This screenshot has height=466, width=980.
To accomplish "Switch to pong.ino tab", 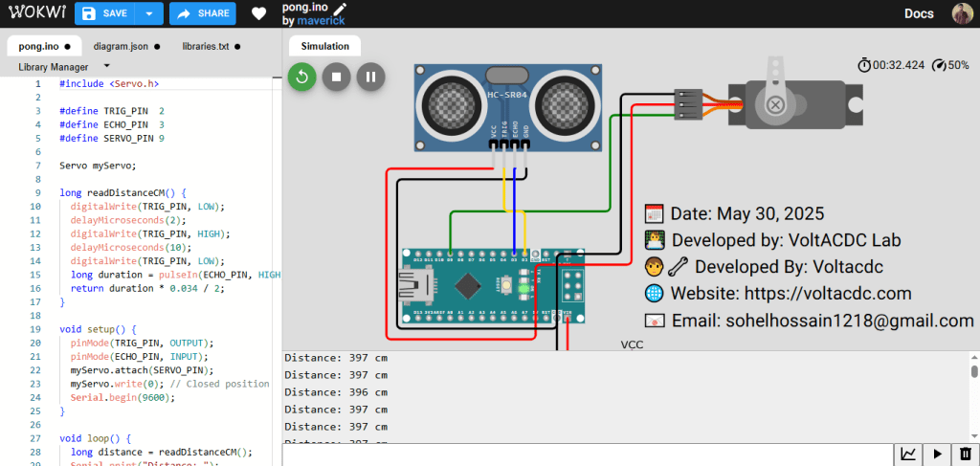I will (x=44, y=46).
